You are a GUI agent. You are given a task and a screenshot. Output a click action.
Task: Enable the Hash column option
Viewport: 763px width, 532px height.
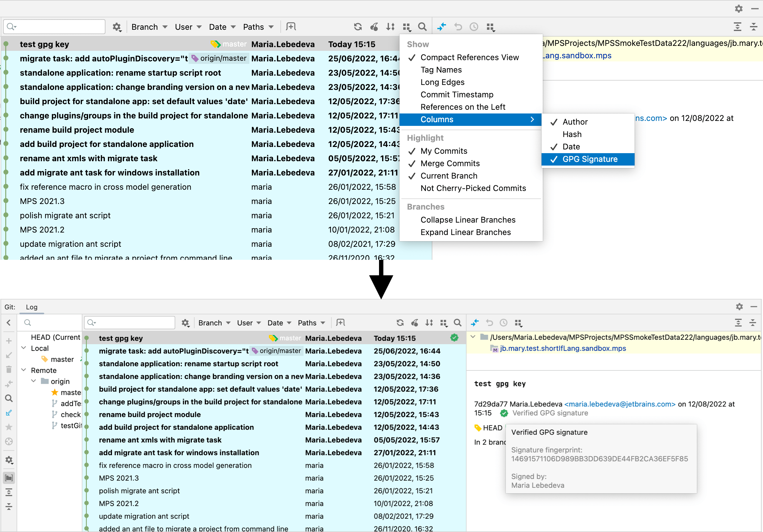click(572, 134)
